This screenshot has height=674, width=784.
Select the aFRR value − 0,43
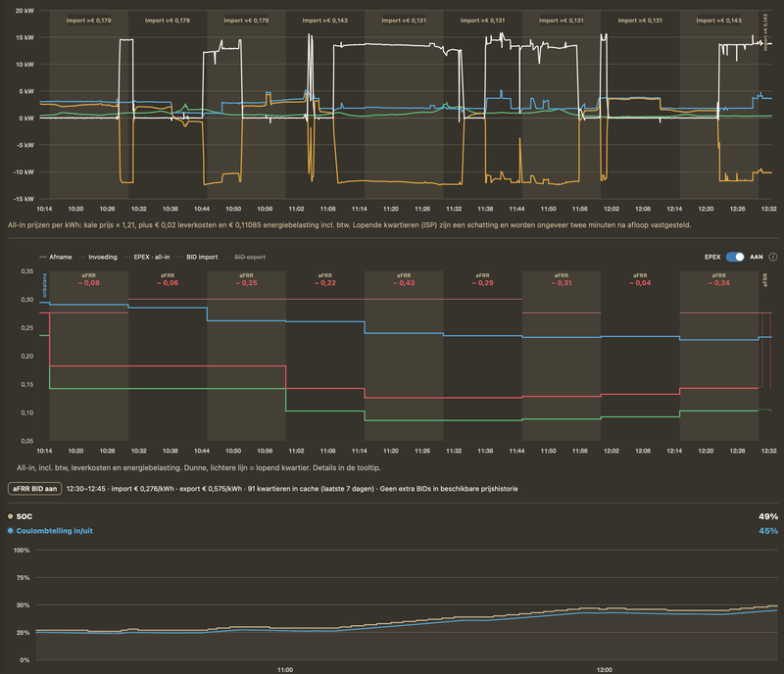[404, 283]
